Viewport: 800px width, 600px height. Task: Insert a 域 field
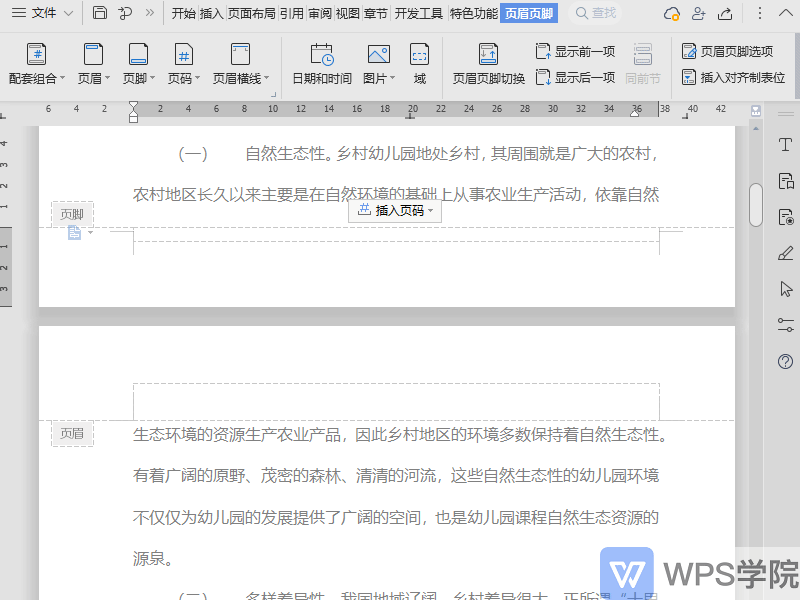(419, 63)
